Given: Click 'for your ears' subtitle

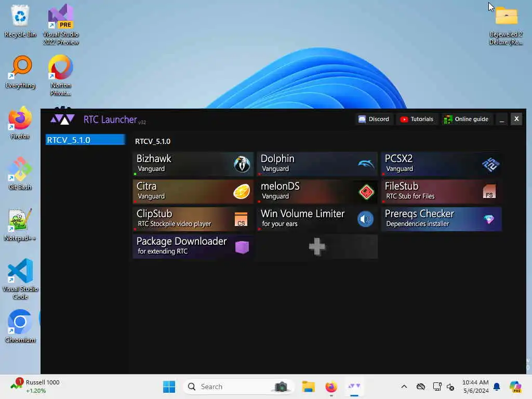Looking at the screenshot, I should (280, 223).
